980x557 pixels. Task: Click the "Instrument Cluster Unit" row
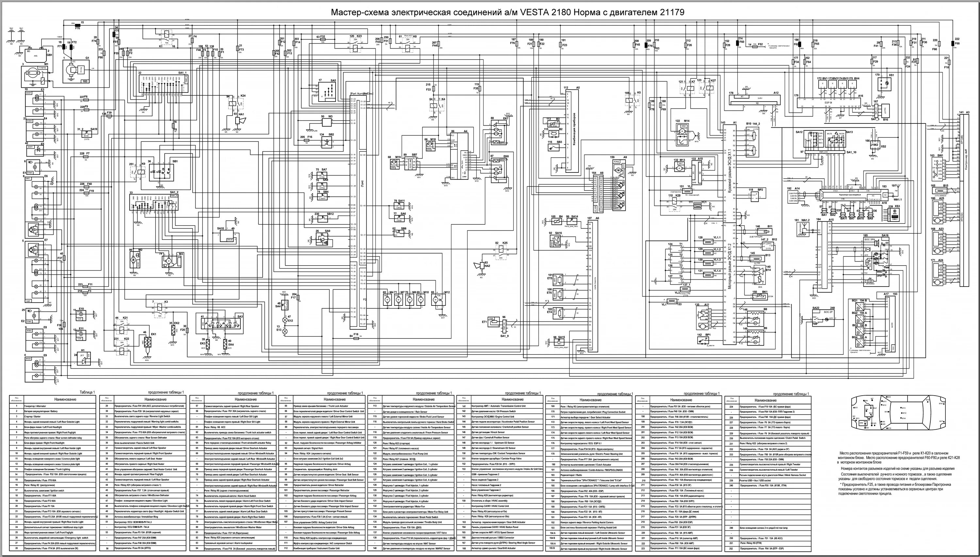322,548
